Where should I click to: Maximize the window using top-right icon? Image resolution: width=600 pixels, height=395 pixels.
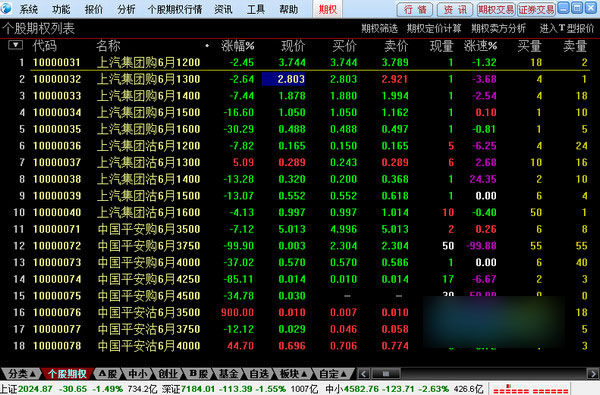pyautogui.click(x=577, y=8)
